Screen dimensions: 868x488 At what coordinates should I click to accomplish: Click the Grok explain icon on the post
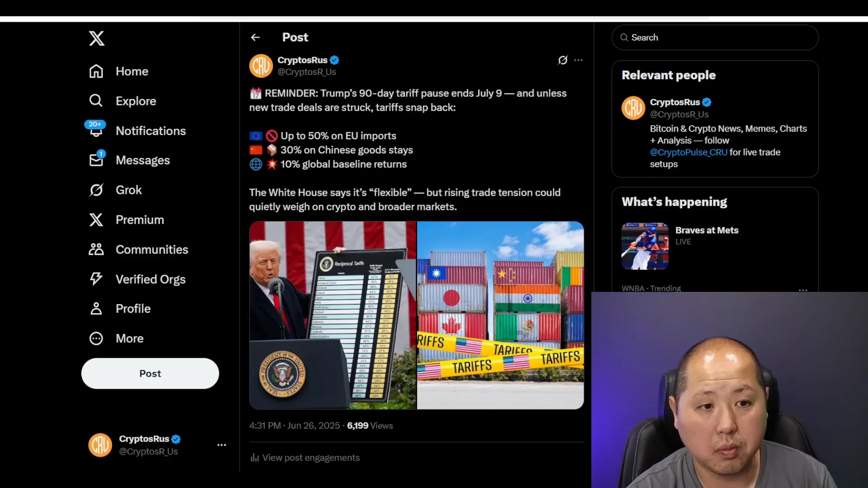click(x=563, y=60)
